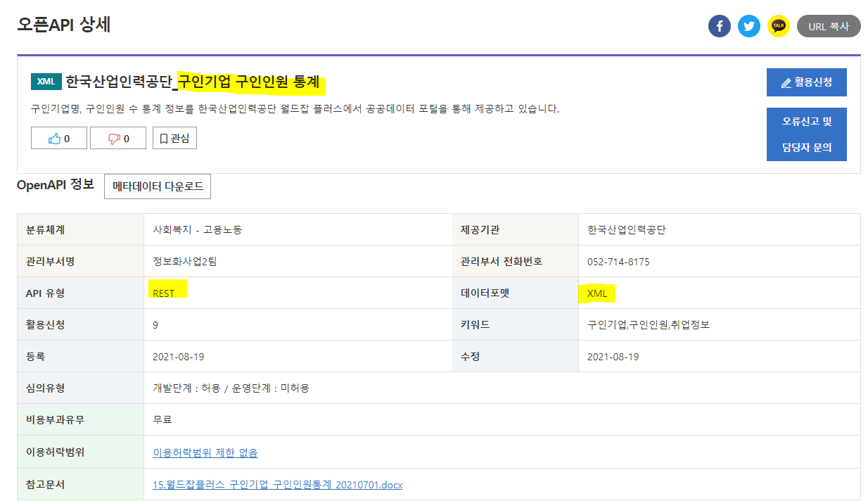The width and height of the screenshot is (868, 501).
Task: Select the 키워드 label cell
Action: 515,324
